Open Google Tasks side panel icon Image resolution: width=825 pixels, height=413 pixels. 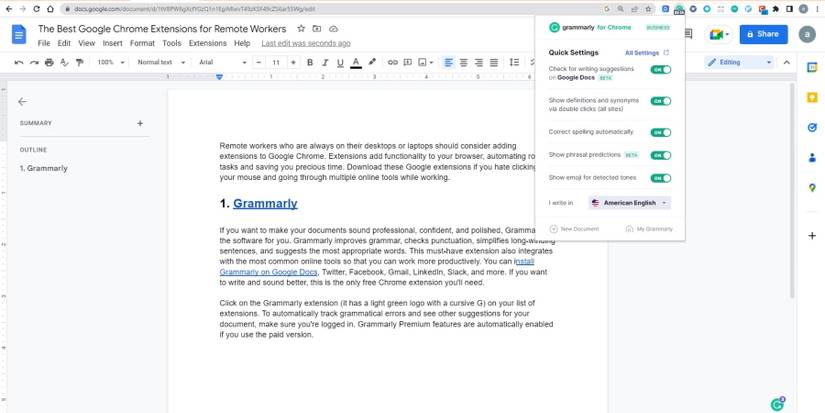tap(812, 127)
